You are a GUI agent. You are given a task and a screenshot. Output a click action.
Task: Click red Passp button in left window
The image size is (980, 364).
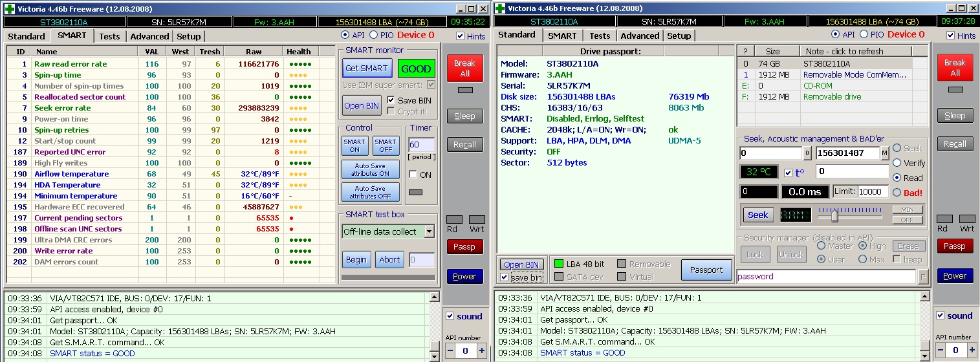[x=464, y=246]
